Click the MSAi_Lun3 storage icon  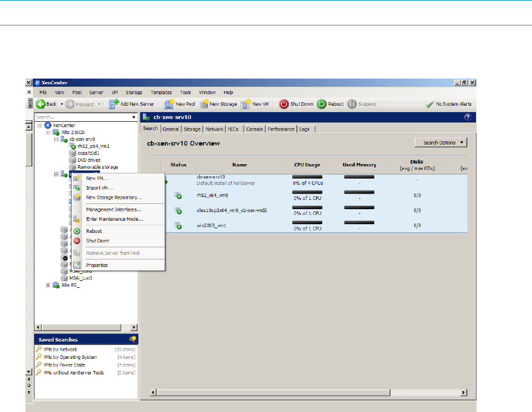click(64, 278)
